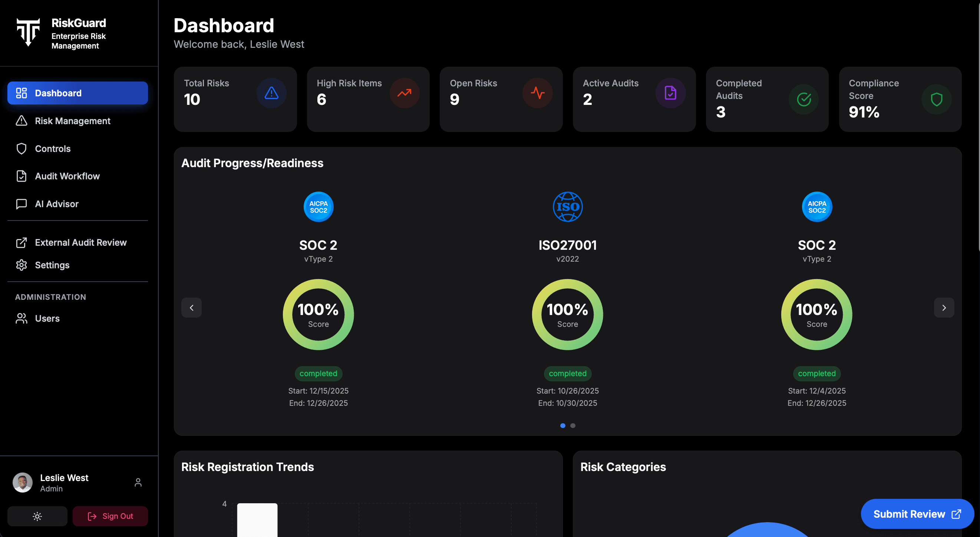
Task: Open the High Risk Items card
Action: point(368,99)
